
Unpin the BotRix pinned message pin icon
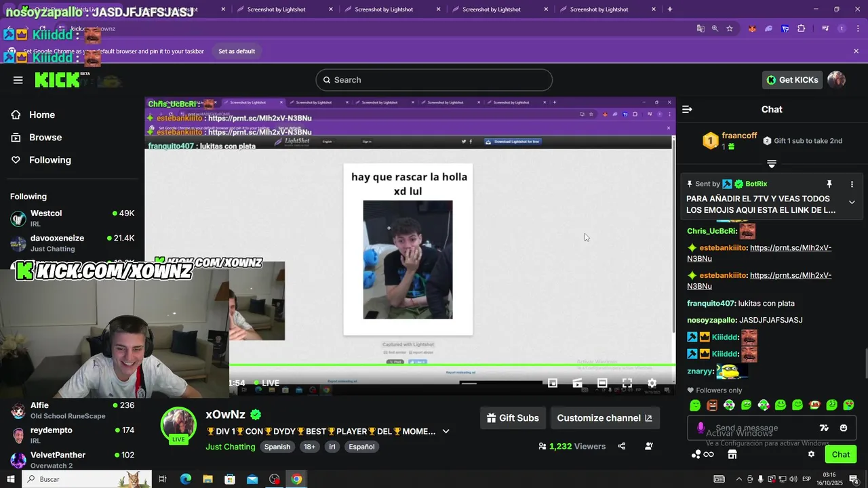tap(829, 184)
